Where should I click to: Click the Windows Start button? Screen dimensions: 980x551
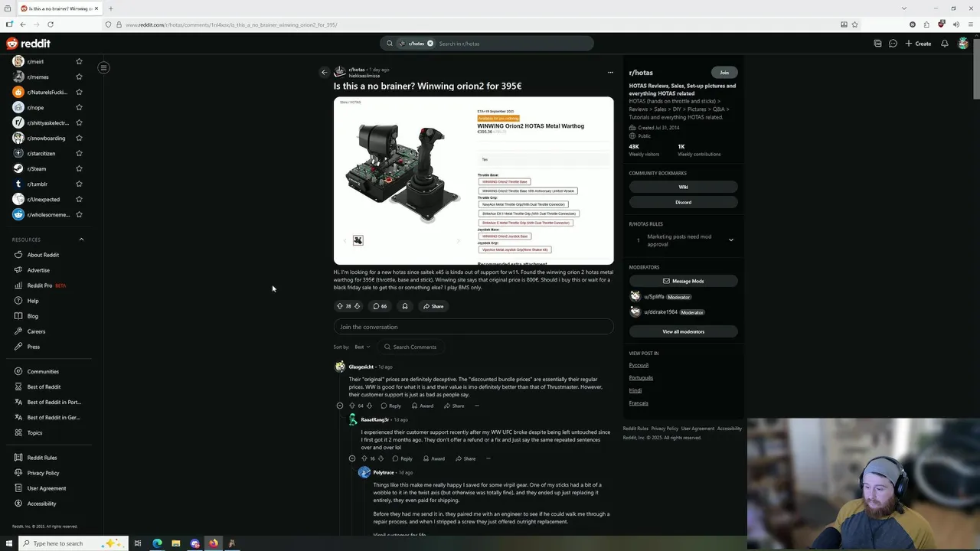pos(9,543)
